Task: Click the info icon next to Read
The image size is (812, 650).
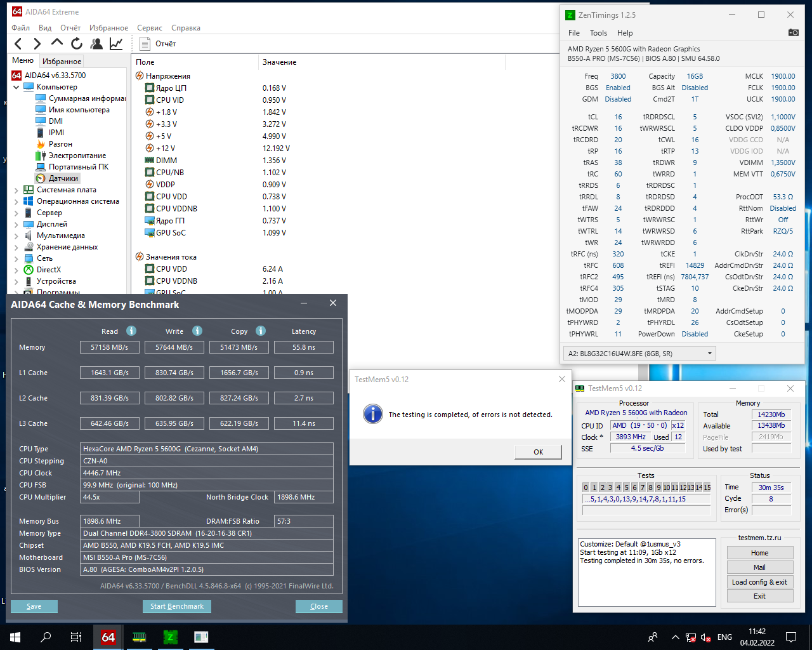Action: tap(131, 331)
